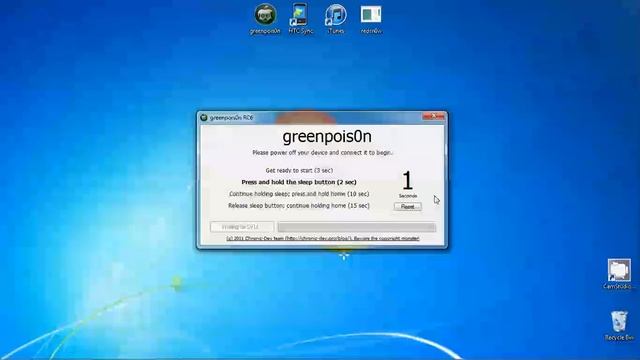Click the 'greenpois0n RC6' window title text

tap(231, 118)
